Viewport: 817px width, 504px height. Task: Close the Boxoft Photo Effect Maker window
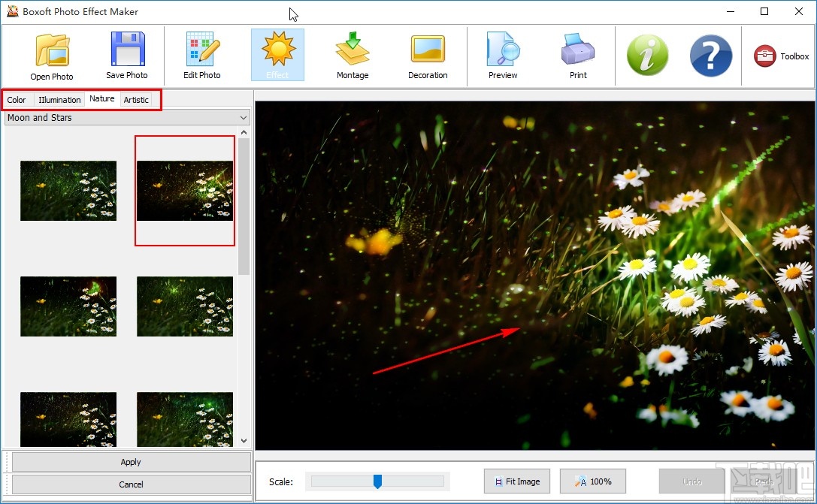[799, 11]
